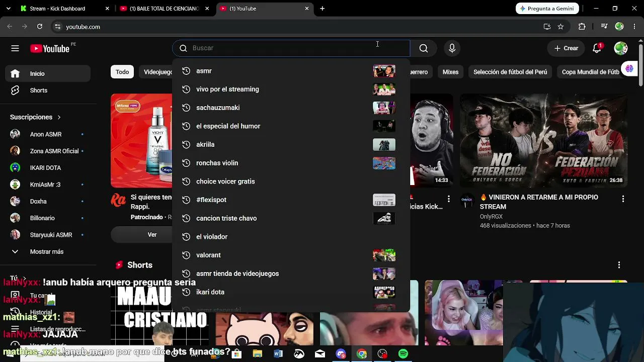The height and width of the screenshot is (362, 644).
Task: Select Inicio in the sidebar
Action: point(48,73)
